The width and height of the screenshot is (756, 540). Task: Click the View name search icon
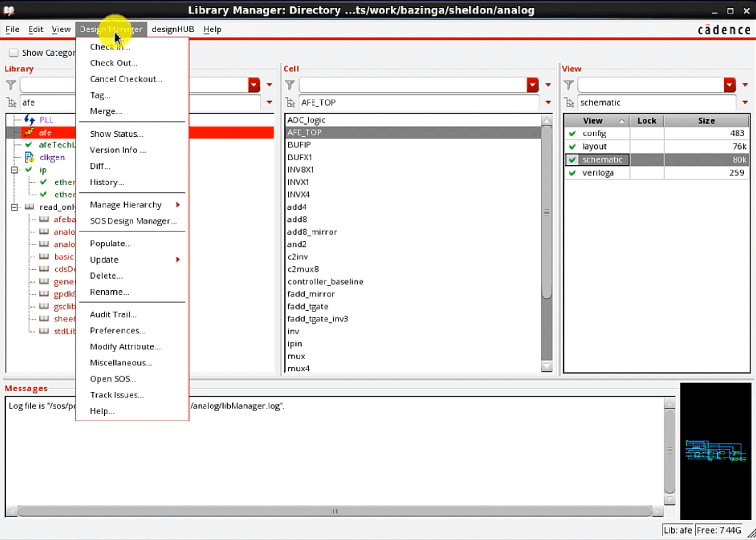(x=569, y=102)
